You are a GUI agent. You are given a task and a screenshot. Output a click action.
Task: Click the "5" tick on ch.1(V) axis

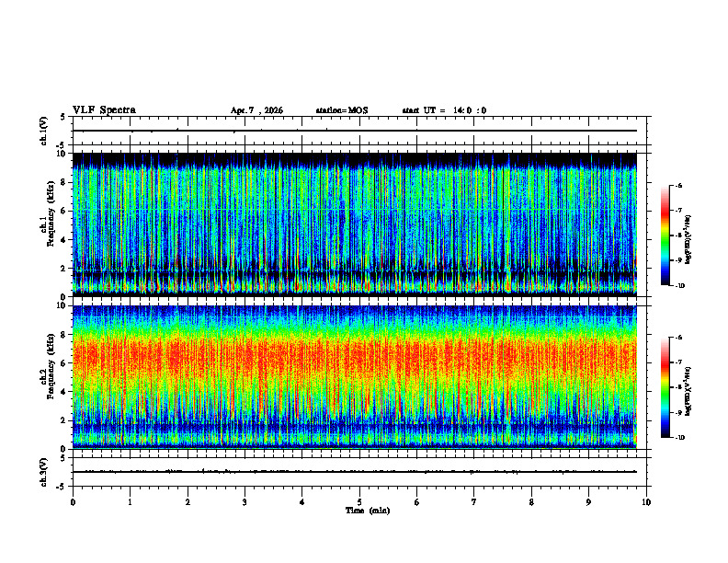[x=63, y=117]
